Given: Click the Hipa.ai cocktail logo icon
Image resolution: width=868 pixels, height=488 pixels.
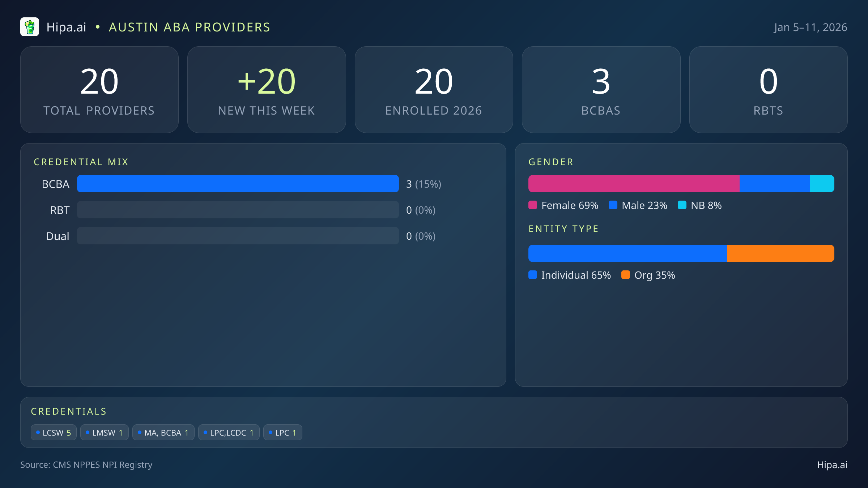Looking at the screenshot, I should (x=30, y=27).
